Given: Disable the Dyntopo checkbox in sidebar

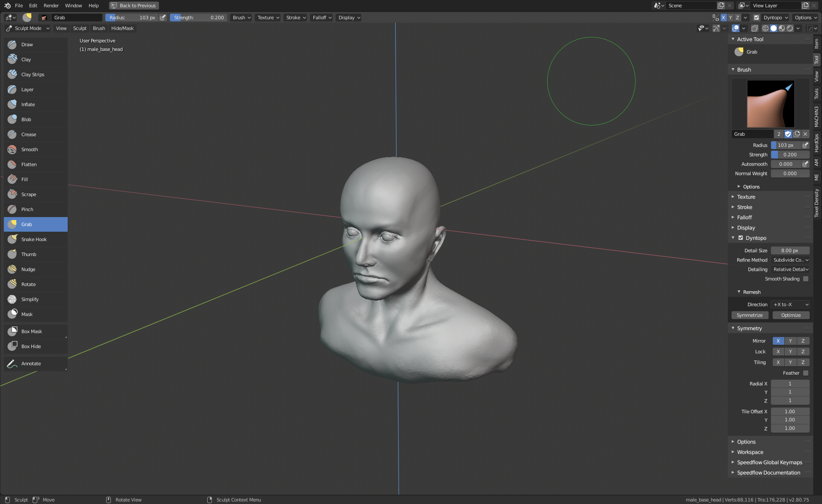Looking at the screenshot, I should [741, 238].
